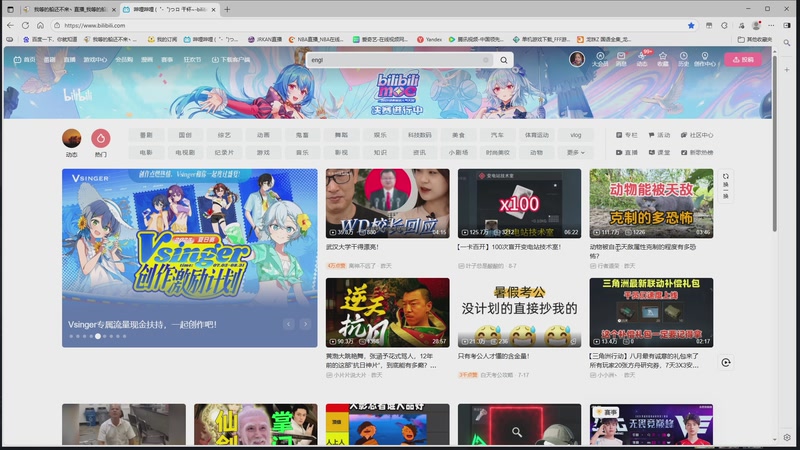Open the settings gear at the sidebar bottom
Viewport: 800px width, 450px height.
point(787,438)
